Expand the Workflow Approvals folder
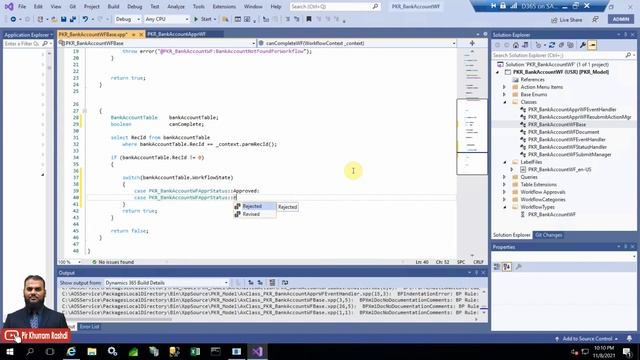Screen dimensions: 640x360 [504, 192]
